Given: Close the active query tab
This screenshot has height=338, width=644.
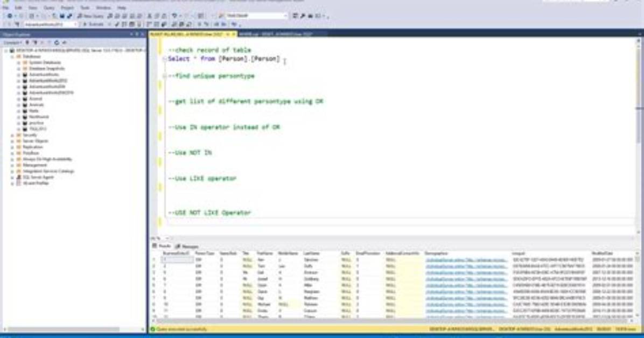Looking at the screenshot, I should pyautogui.click(x=233, y=34).
